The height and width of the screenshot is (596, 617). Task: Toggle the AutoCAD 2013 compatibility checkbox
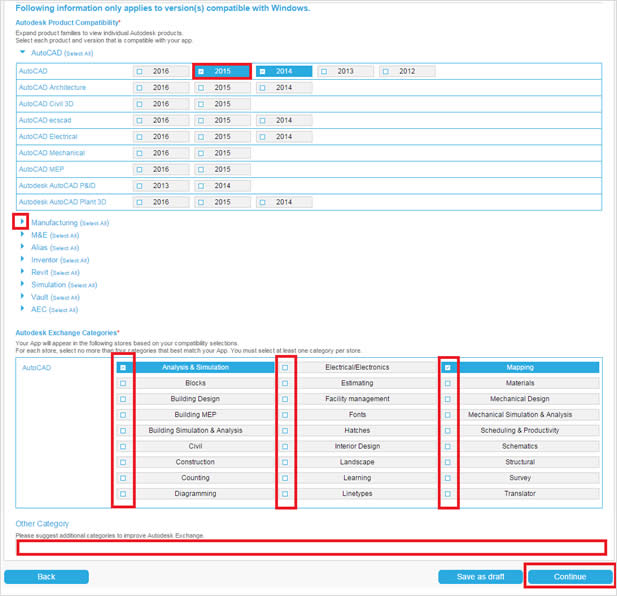coord(325,72)
